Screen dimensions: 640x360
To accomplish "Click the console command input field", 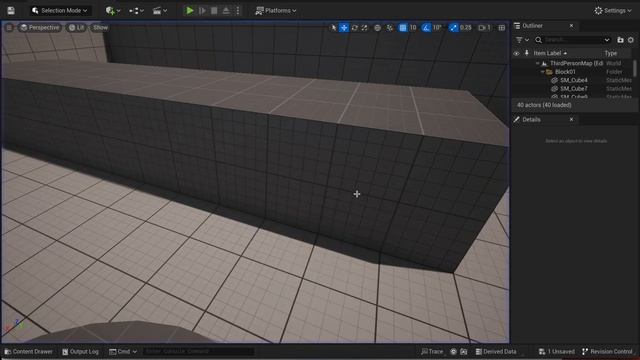I will [198, 351].
